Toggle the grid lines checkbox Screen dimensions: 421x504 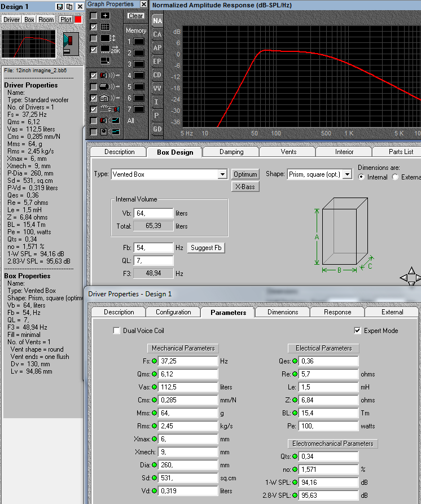(x=94, y=27)
